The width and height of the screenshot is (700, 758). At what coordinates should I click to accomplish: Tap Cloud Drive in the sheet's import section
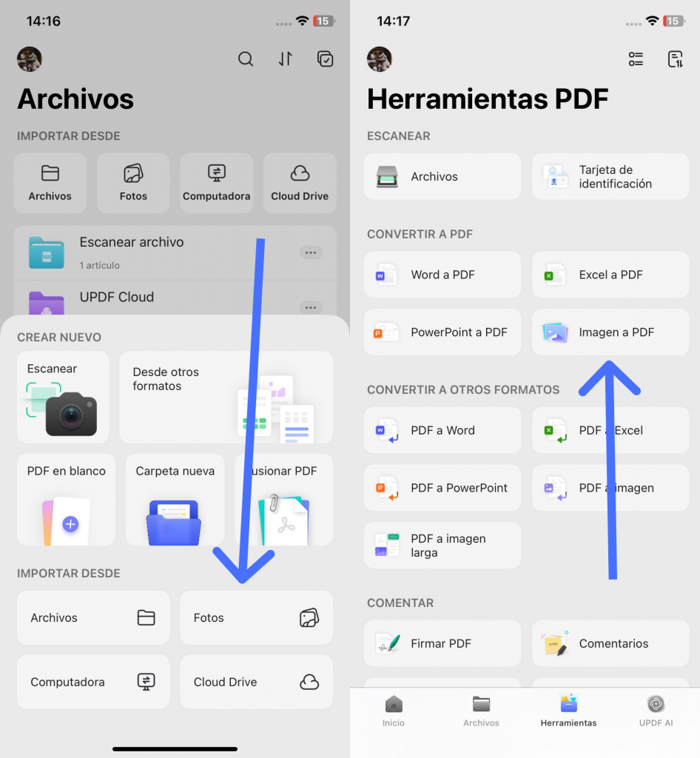tap(257, 682)
